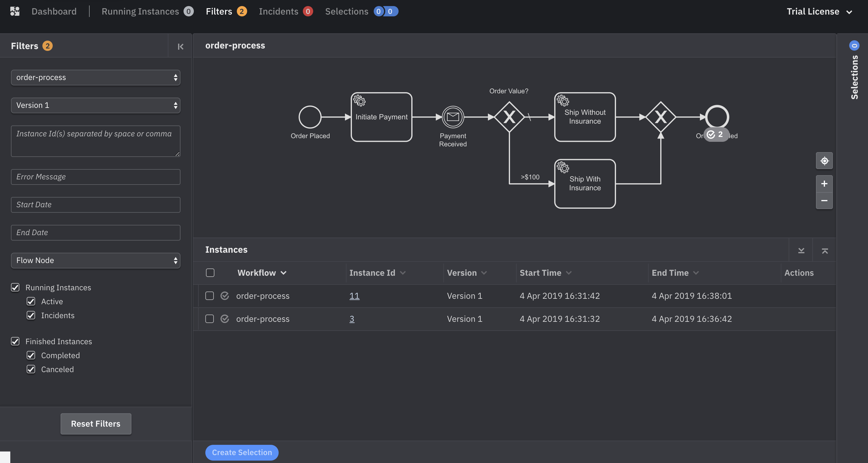The image size is (868, 463).
Task: Uncheck the Canceled filter checkbox
Action: pos(31,369)
